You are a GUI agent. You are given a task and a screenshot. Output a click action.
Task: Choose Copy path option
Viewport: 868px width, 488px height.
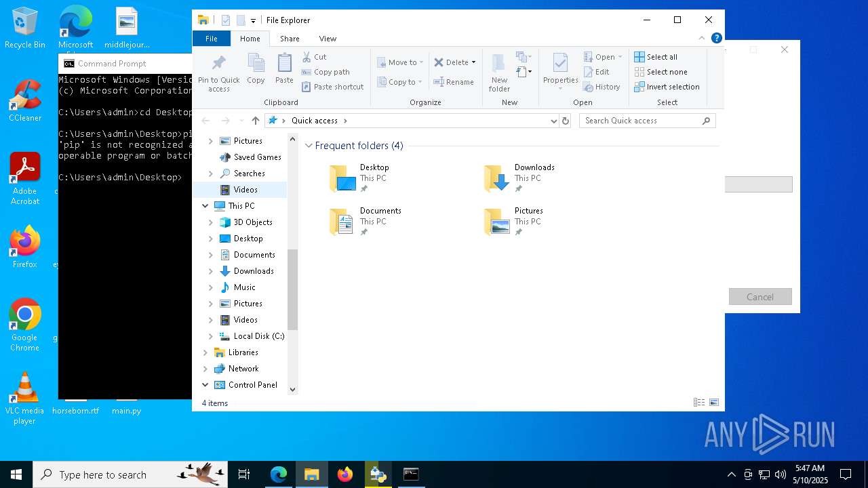click(325, 72)
